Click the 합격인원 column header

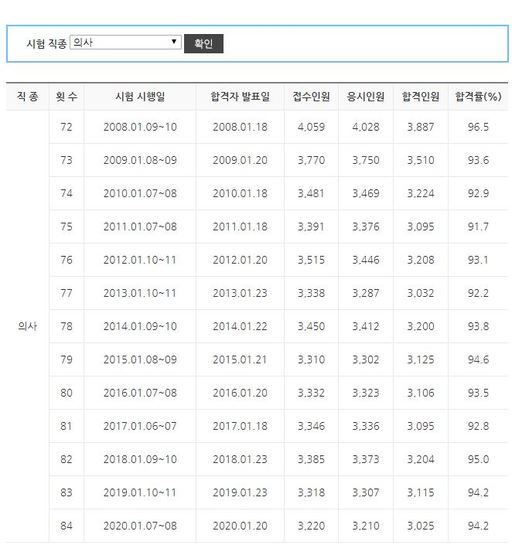(421, 96)
